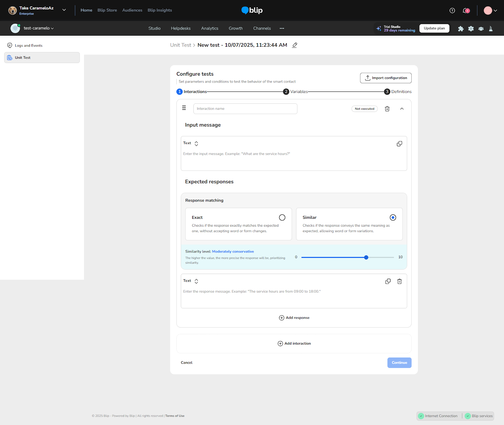Open the Studio tab
Image resolution: width=504 pixels, height=425 pixels.
tap(154, 28)
